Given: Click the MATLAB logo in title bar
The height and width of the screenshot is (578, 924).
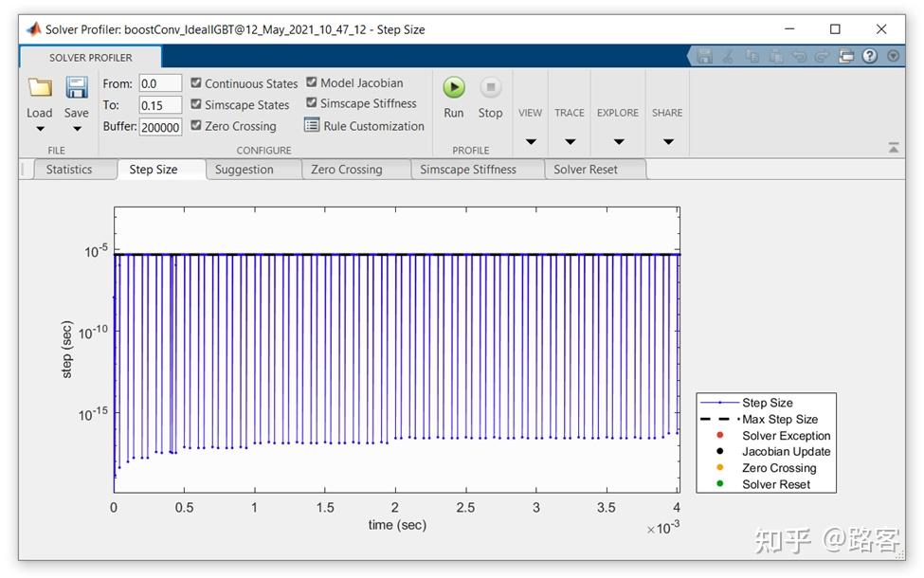Looking at the screenshot, I should 32,29.
